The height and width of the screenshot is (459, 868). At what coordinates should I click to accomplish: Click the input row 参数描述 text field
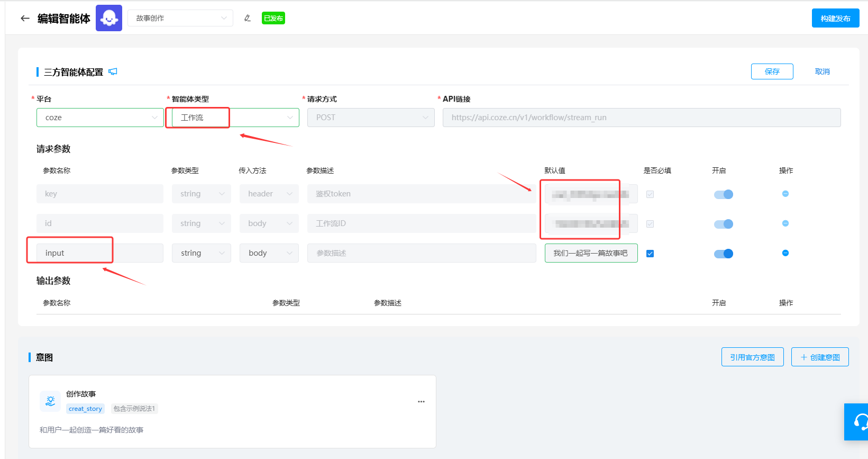click(x=421, y=253)
